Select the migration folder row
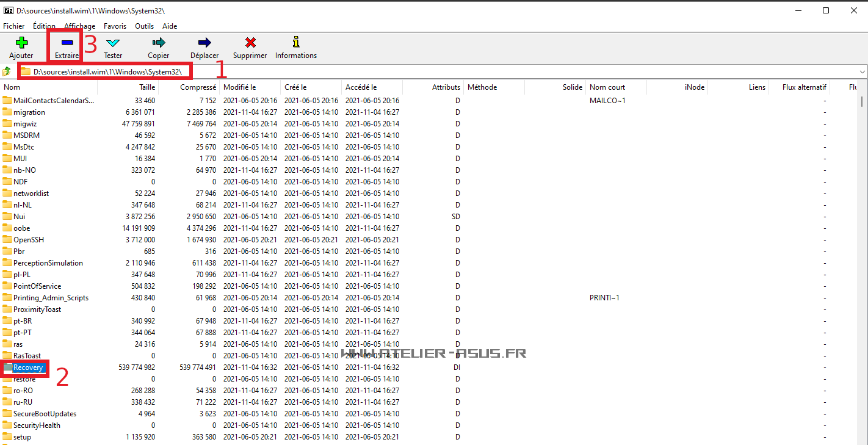The image size is (868, 445). pos(29,112)
